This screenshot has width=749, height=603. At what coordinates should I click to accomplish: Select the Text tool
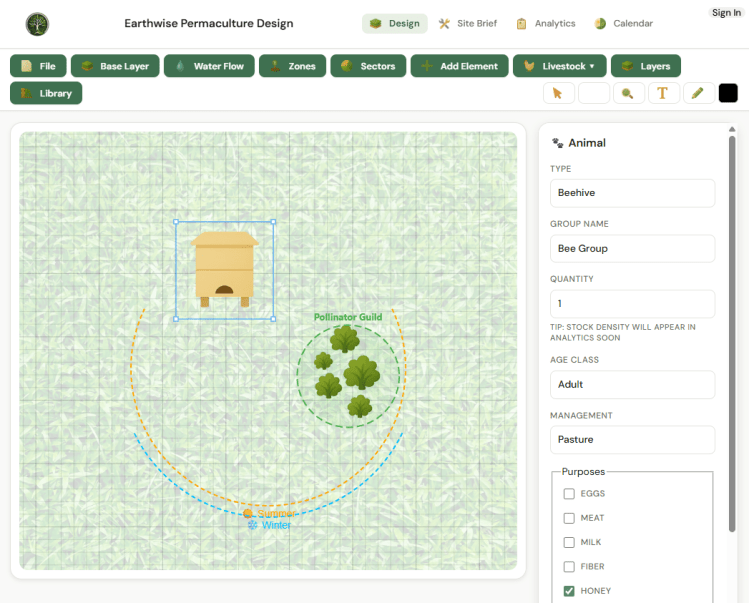tap(662, 93)
